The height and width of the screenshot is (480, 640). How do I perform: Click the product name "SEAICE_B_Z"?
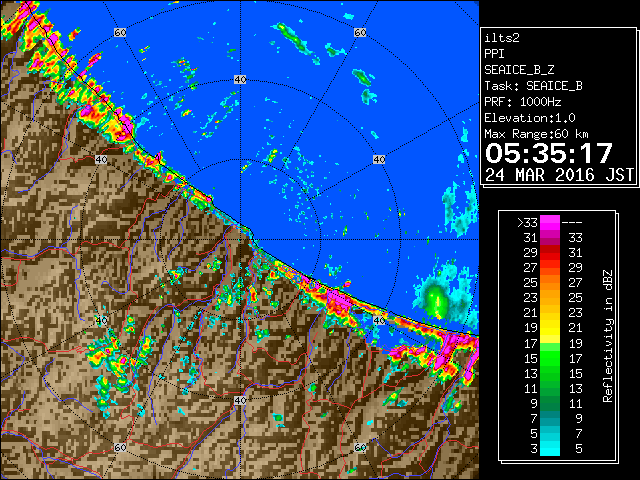tap(519, 70)
